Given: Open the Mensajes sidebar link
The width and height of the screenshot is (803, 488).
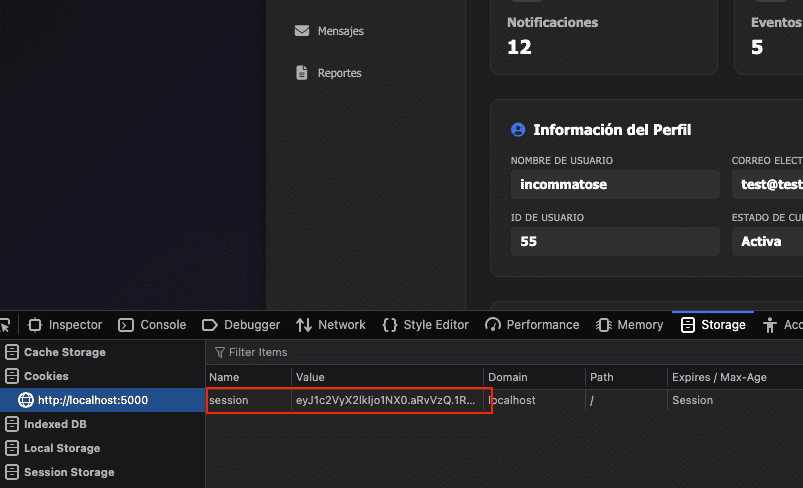Looking at the screenshot, I should click(340, 31).
